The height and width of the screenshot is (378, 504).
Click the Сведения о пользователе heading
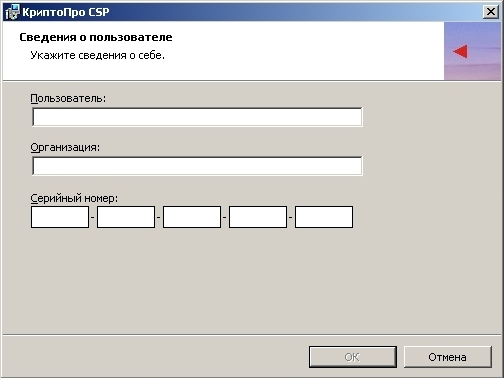point(96,37)
